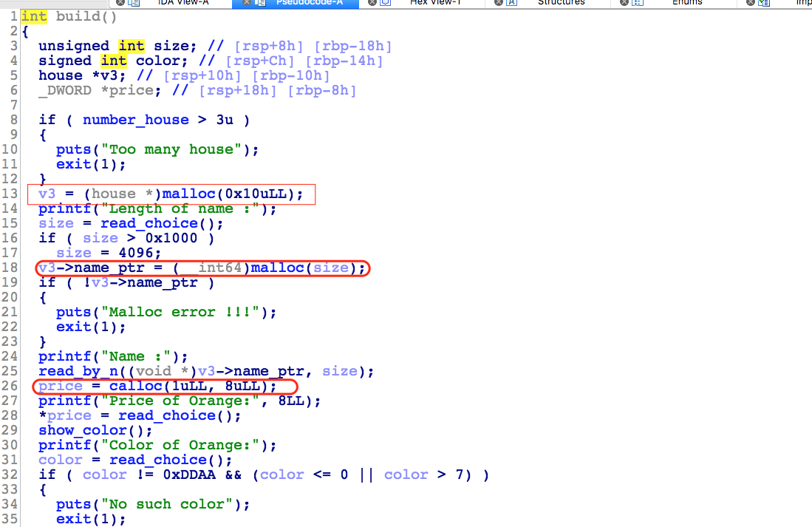Viewport: 812px width, 527px height.
Task: Click read_choice on line 31
Action: (x=158, y=460)
